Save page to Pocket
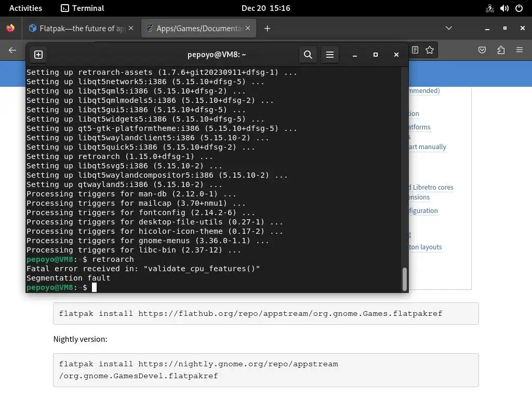This screenshot has width=532, height=399. pos(482,50)
